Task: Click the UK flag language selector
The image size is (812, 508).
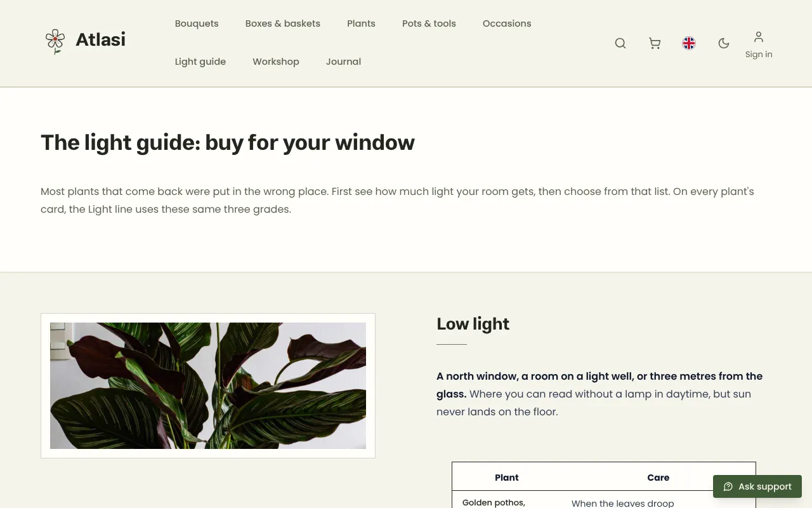Action: tap(689, 43)
